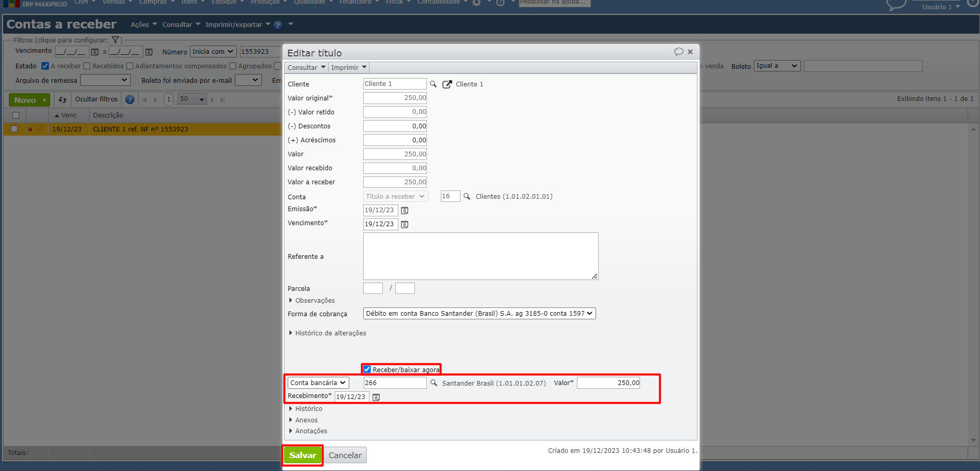Click the green Salvar button
This screenshot has height=471, width=980.
[303, 455]
